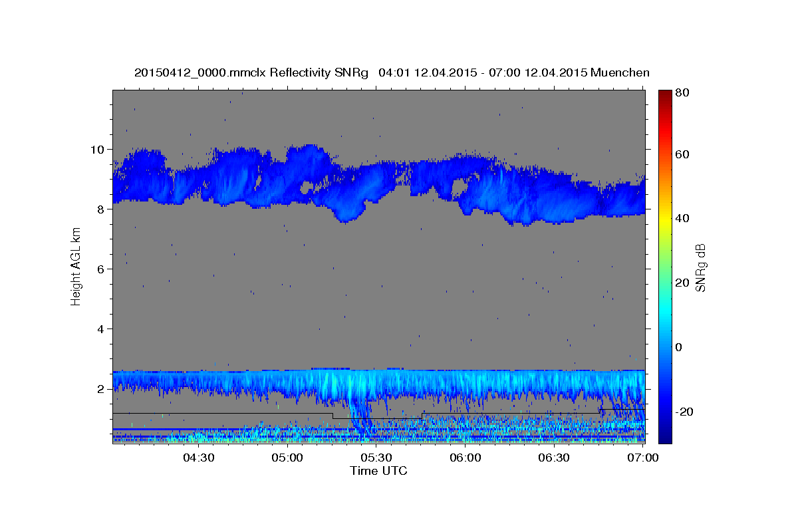Click the high cirrus cloud layer near 9 km
798x532 pixels.
coord(379,185)
